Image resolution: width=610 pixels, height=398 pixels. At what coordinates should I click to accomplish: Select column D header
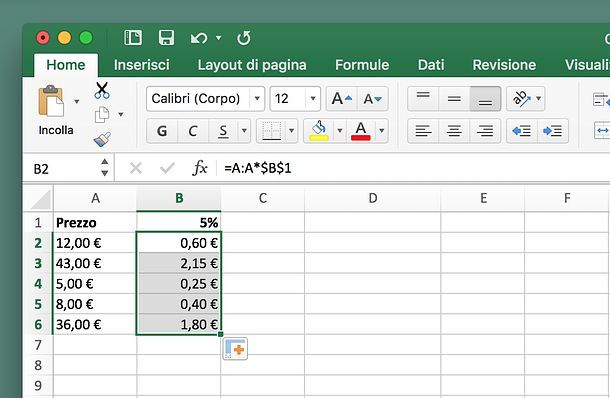click(x=372, y=198)
